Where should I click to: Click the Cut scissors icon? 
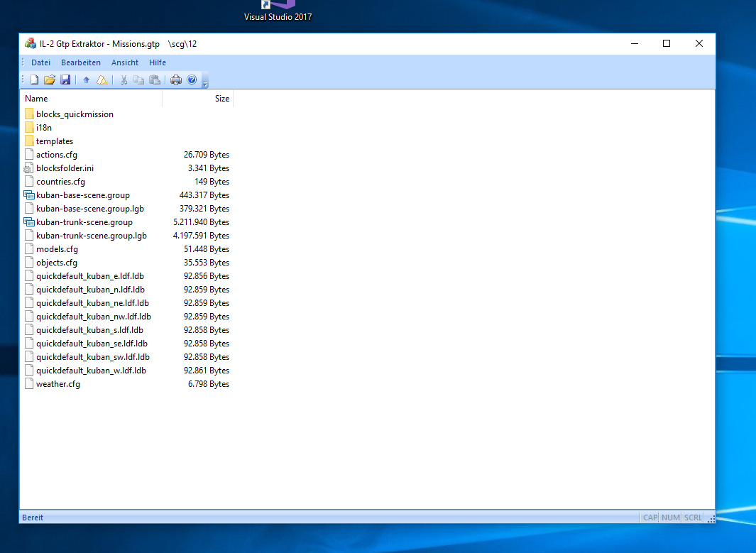124,80
